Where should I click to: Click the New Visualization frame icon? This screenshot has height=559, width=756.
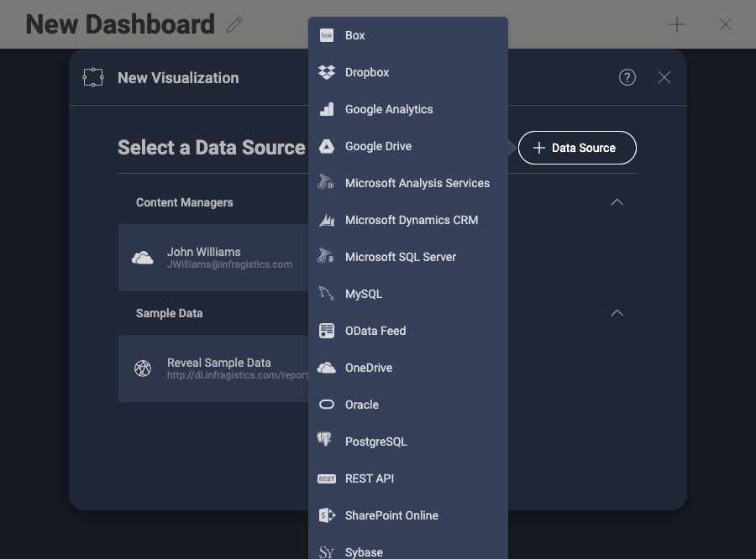click(93, 77)
